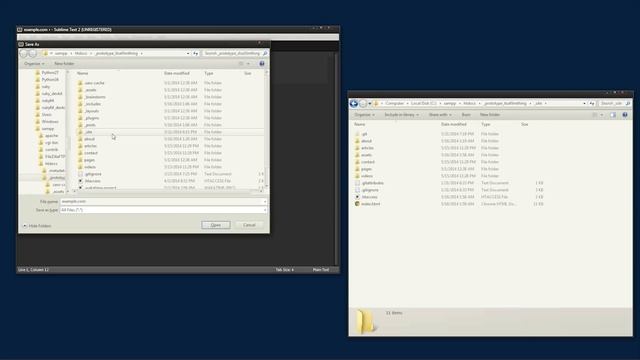This screenshot has width=640, height=360.
Task: Open view options dropdown arrow in Save As
Action: (248, 64)
